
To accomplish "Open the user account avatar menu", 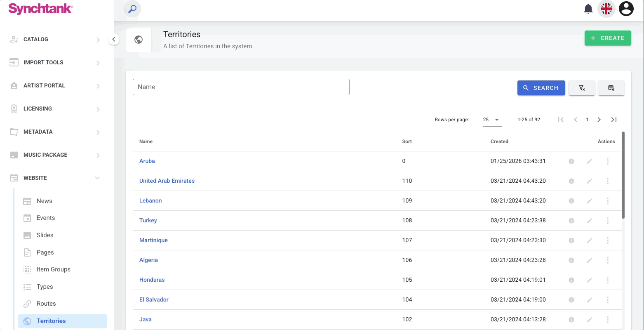I will click(626, 9).
